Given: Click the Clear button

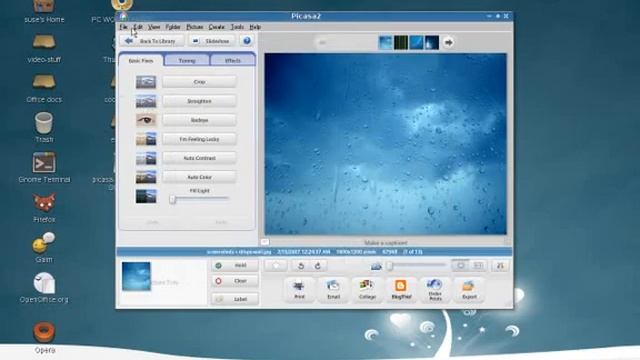Looking at the screenshot, I should coord(235,281).
